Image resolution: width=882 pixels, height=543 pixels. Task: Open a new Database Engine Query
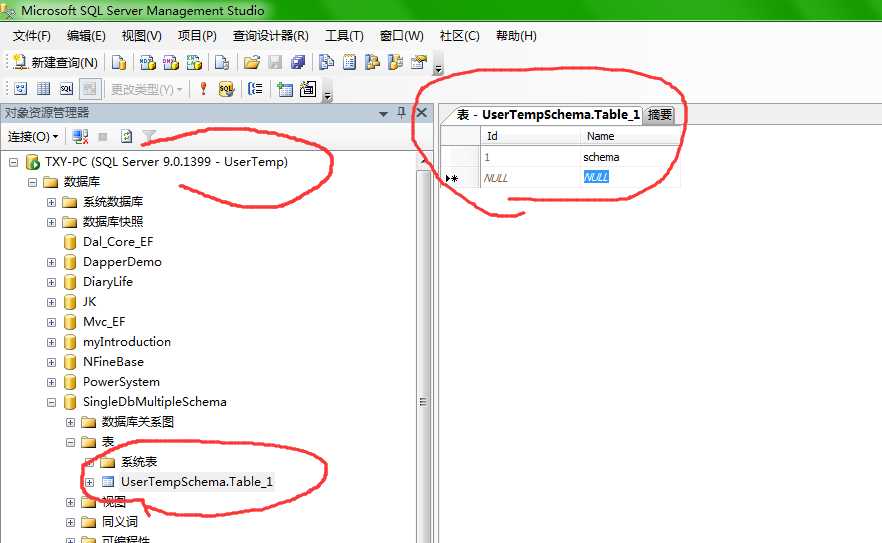(119, 62)
